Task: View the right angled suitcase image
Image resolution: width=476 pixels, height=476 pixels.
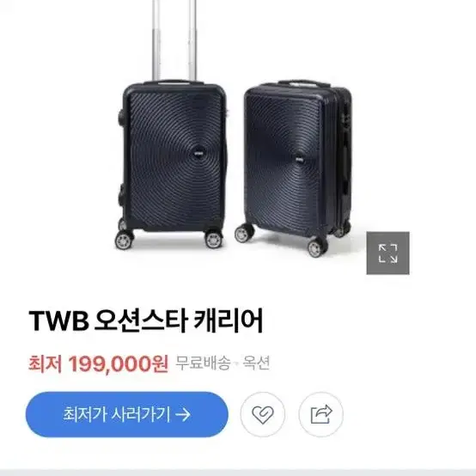Action: pos(293,168)
